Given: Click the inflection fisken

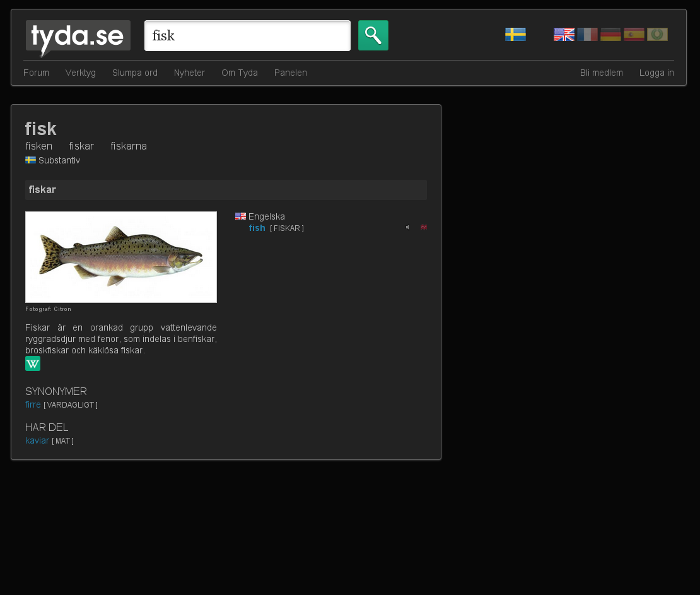Looking at the screenshot, I should pos(39,146).
